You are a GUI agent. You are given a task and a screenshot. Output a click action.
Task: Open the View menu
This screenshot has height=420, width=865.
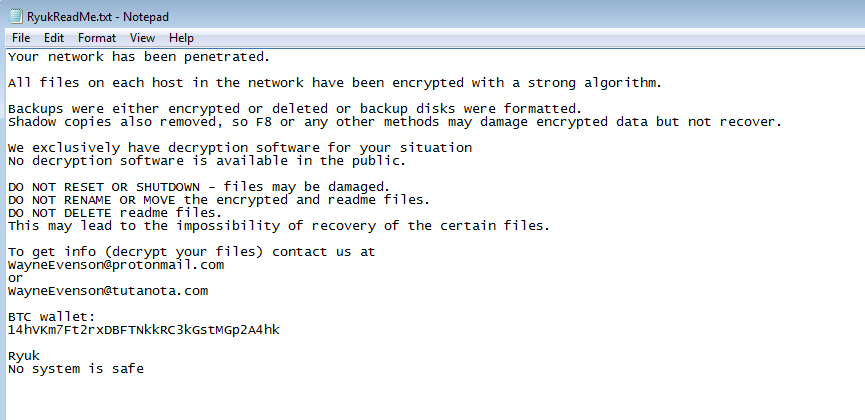point(142,38)
